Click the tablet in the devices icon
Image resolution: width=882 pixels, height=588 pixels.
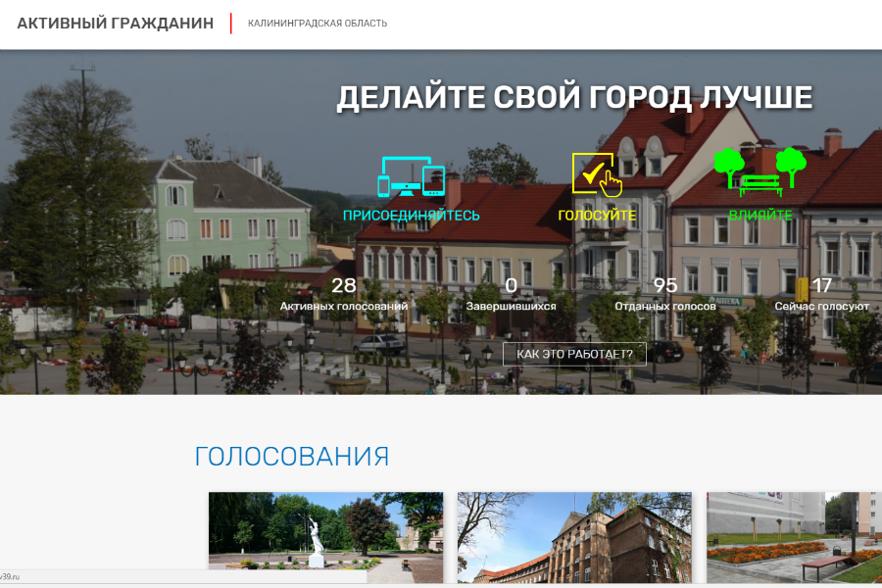(432, 179)
